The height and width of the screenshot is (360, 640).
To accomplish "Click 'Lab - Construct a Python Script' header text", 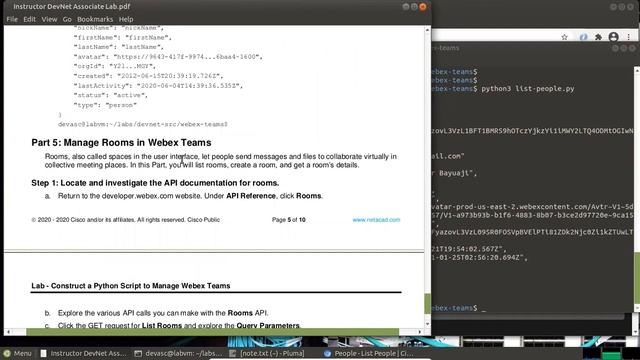I will coord(131,286).
